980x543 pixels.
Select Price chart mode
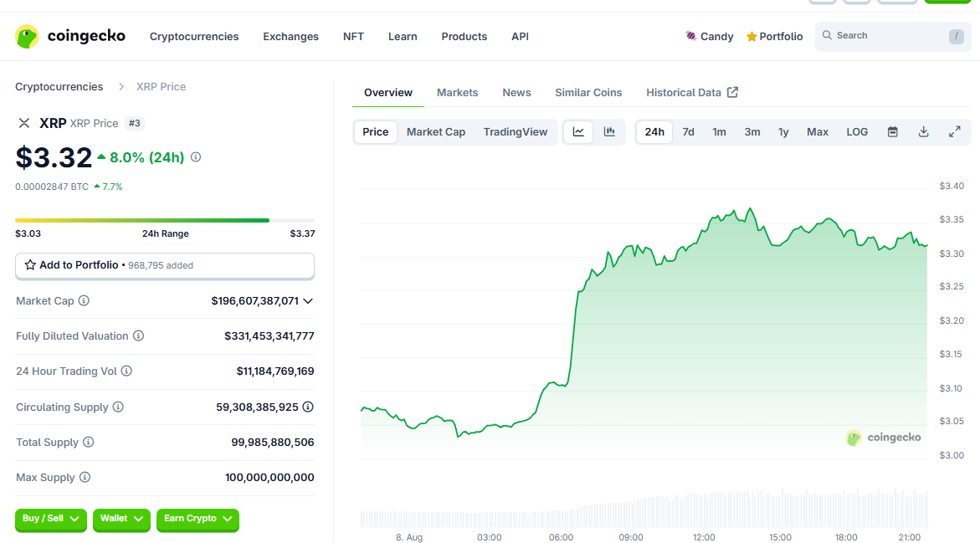coord(376,132)
